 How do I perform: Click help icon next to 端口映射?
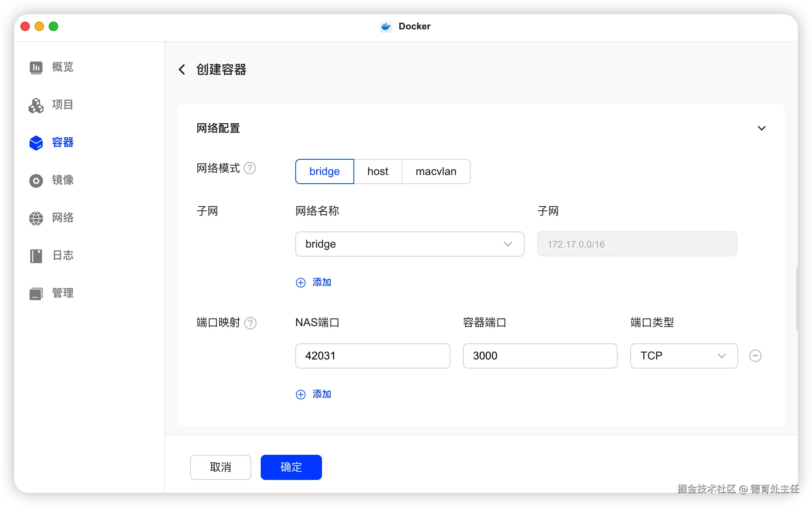(250, 323)
